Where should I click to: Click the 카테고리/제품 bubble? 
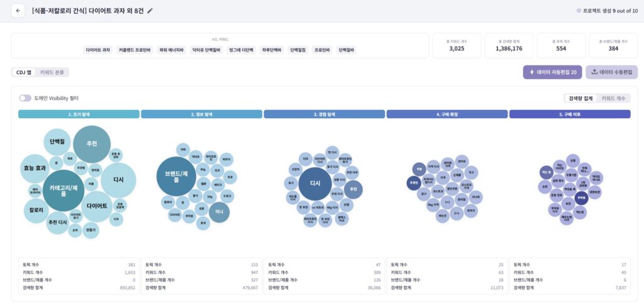coord(64,190)
